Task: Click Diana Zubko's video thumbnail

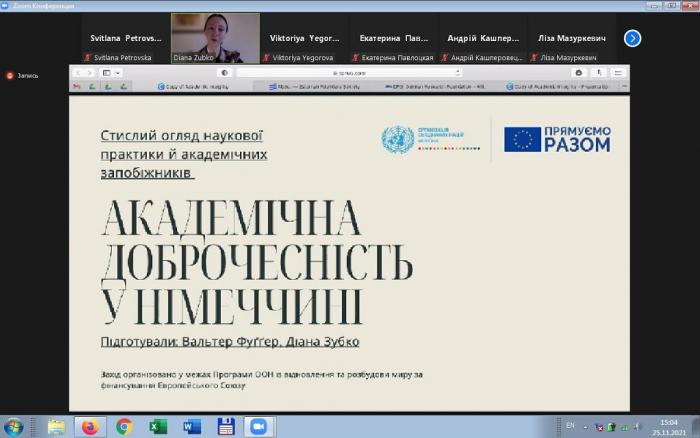Action: pos(215,37)
